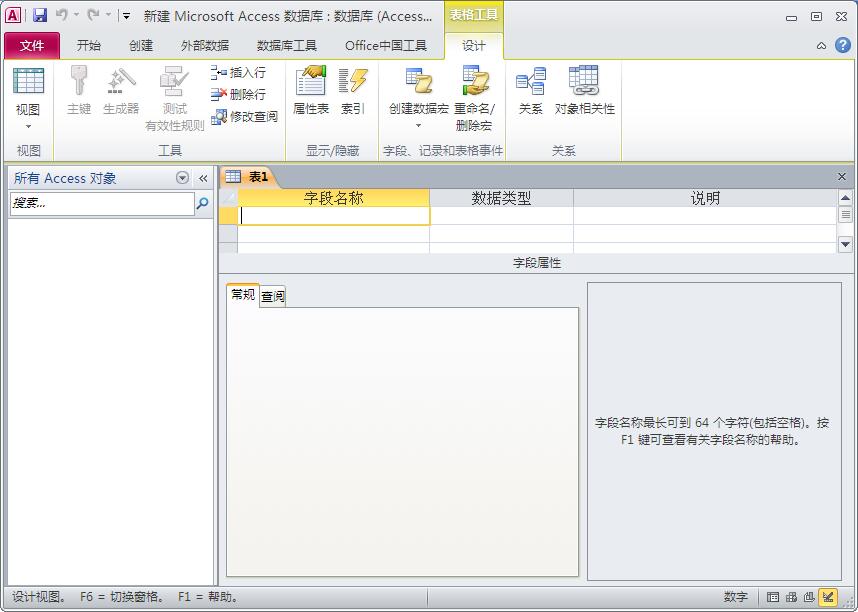
Task: Click 修改查阅 in the tools group
Action: coord(245,116)
